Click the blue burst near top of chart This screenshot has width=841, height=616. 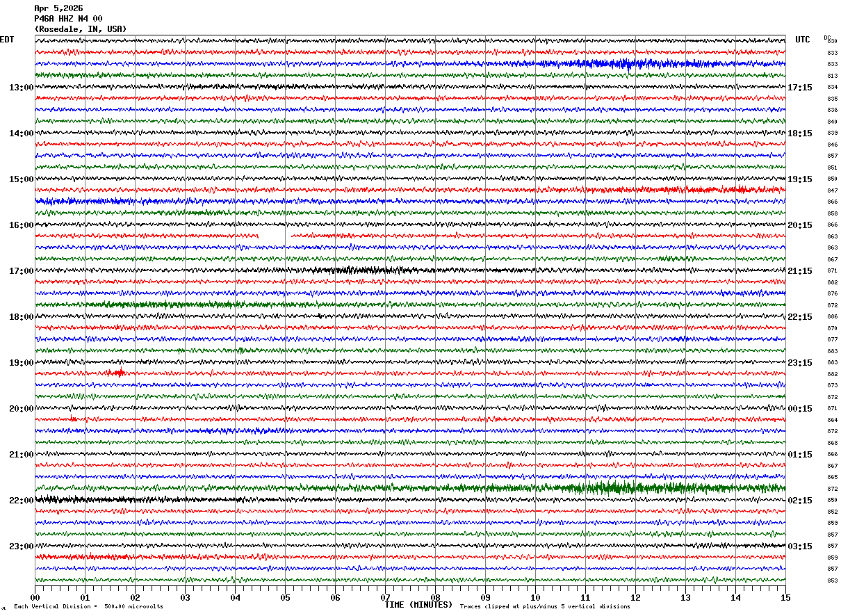612,64
